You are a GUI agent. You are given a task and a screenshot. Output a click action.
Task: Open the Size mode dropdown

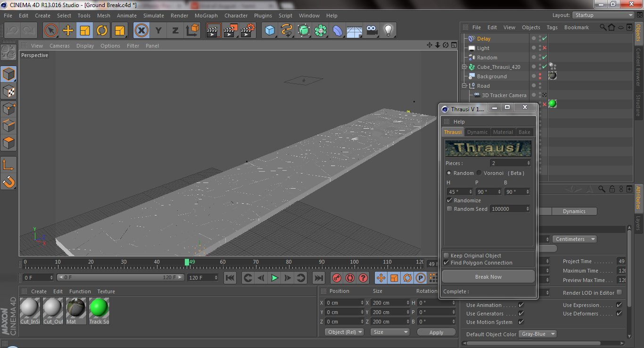pos(390,332)
